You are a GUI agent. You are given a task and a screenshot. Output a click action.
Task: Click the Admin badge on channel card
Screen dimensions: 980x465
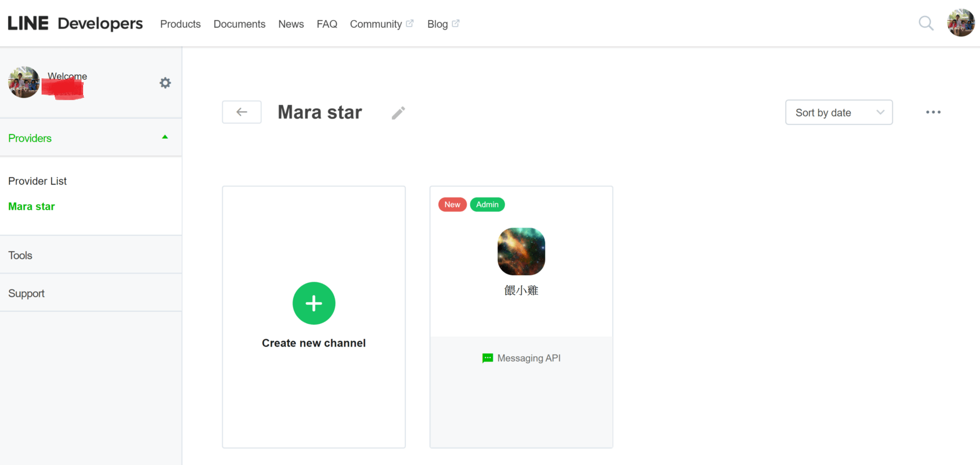487,205
